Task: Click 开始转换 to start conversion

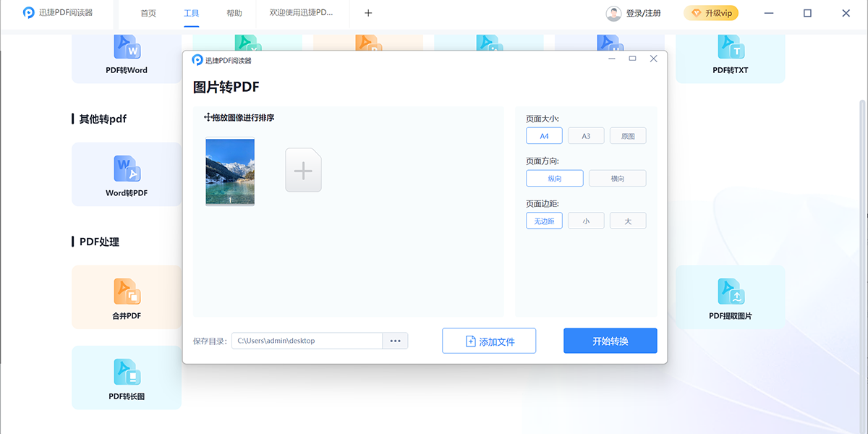Action: coord(610,340)
